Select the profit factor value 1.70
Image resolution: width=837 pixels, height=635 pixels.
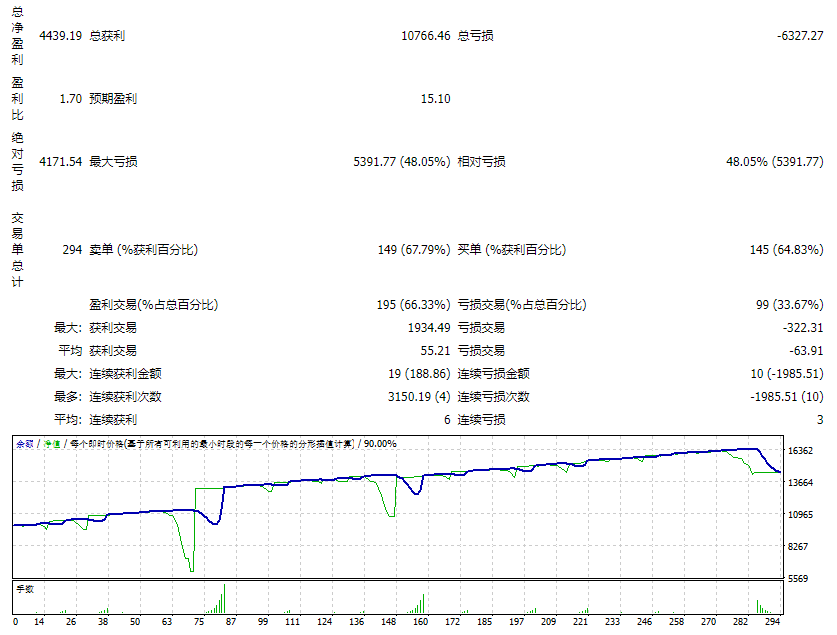70,99
